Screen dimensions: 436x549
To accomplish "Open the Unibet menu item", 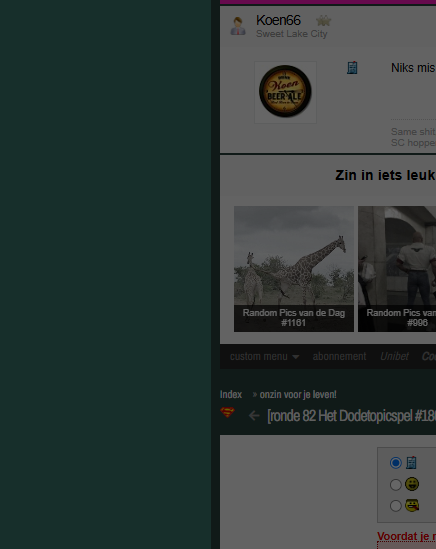I will 394,356.
